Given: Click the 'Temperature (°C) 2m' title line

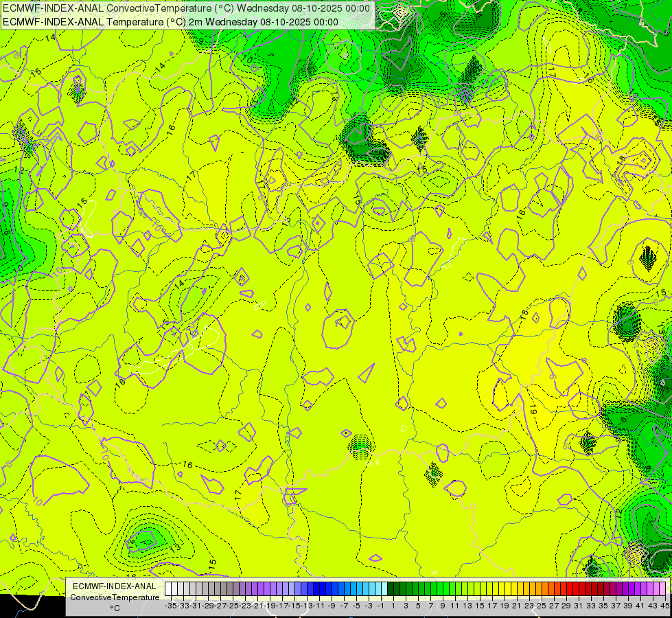Looking at the screenshot, I should coord(170,22).
